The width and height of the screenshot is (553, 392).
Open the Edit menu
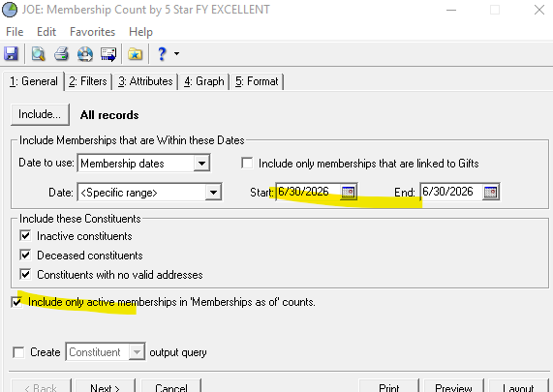46,32
